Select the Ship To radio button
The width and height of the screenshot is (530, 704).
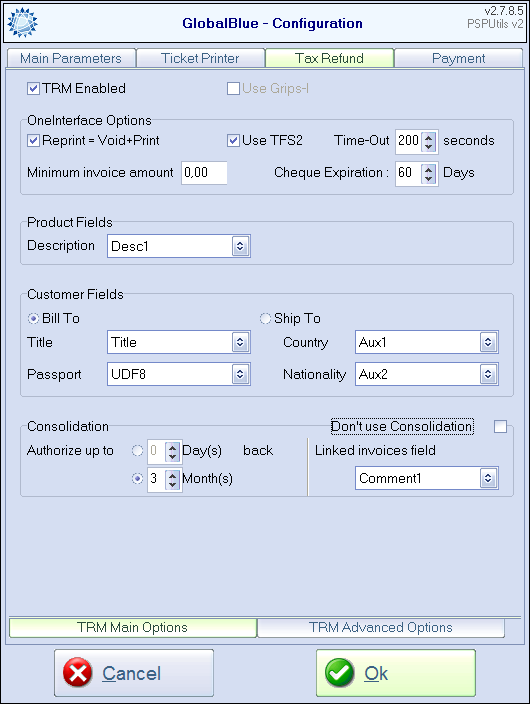click(x=265, y=318)
